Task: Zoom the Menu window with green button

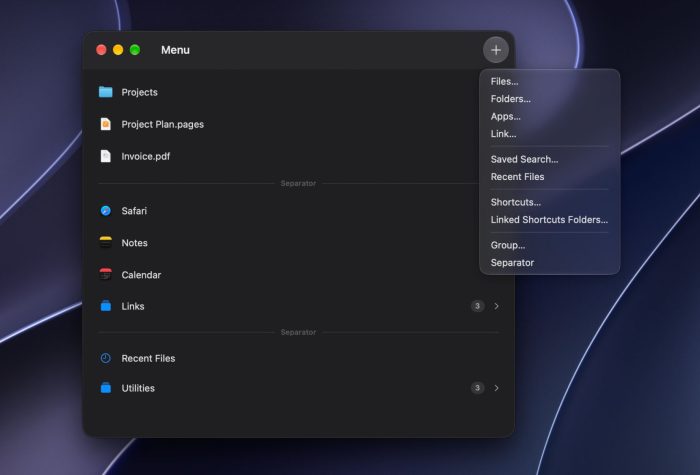Action: click(135, 50)
